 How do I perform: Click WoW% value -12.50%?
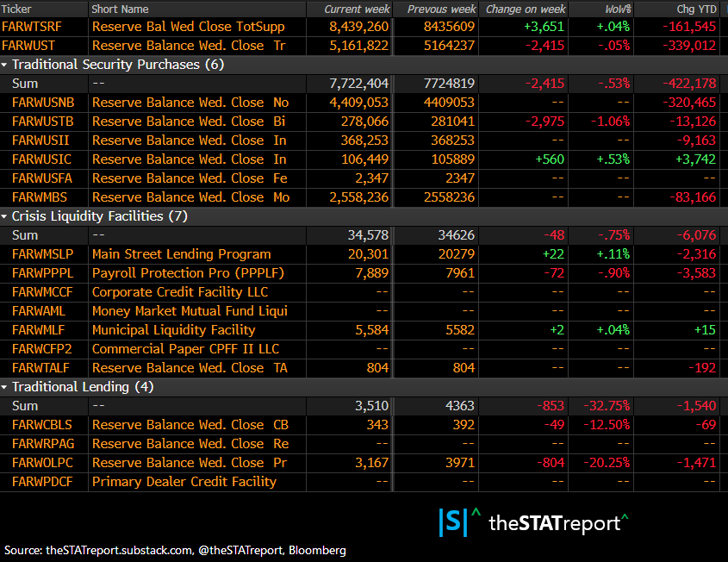coord(607,425)
